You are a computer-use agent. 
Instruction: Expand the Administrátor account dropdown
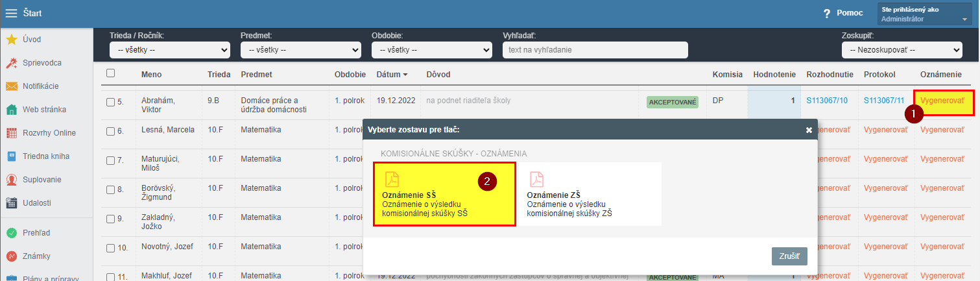(925, 14)
